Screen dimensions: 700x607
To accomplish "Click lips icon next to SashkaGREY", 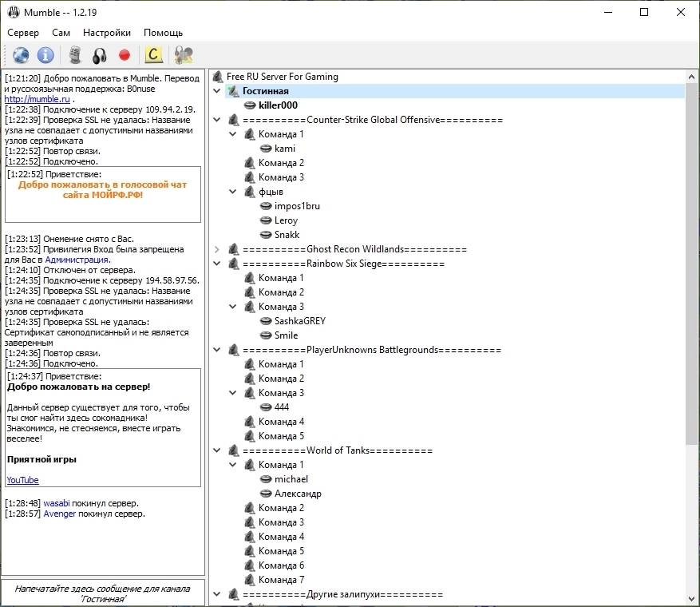I will click(x=266, y=321).
